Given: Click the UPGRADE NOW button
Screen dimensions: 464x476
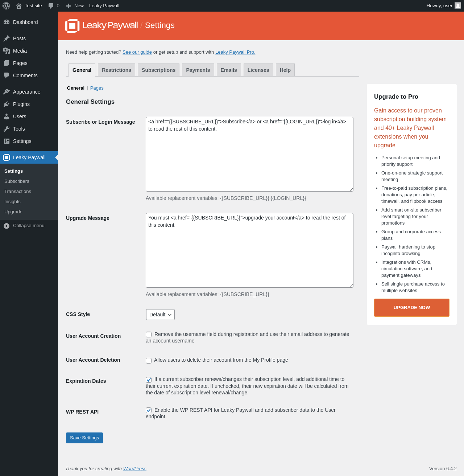Looking at the screenshot, I should [x=412, y=308].
